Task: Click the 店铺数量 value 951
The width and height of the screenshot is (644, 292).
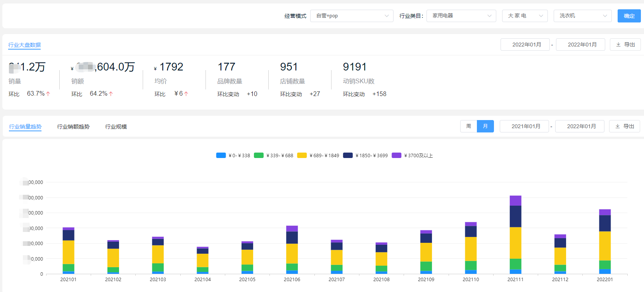Action: (289, 67)
